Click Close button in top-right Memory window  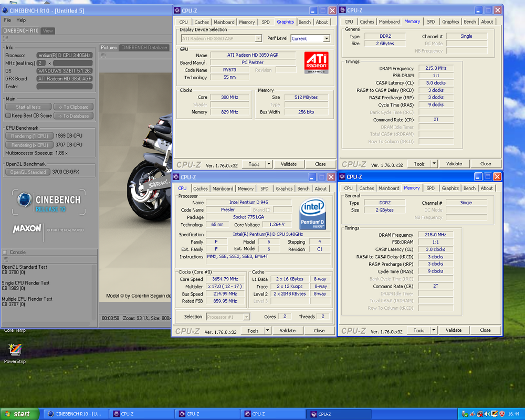pyautogui.click(x=486, y=164)
